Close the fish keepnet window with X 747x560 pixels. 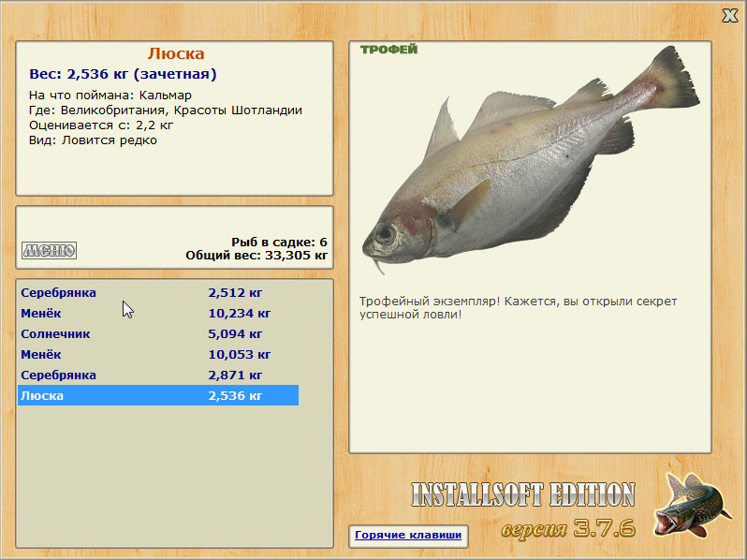729,16
